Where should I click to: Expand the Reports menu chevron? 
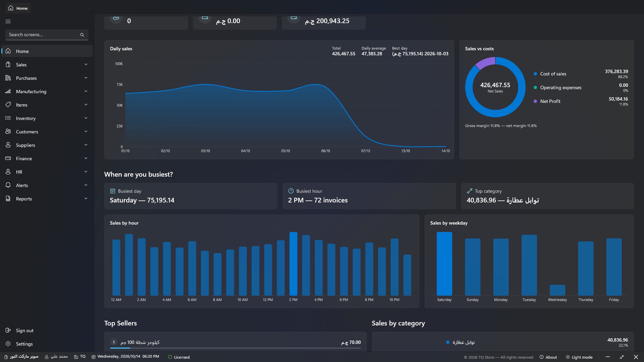[86, 198]
